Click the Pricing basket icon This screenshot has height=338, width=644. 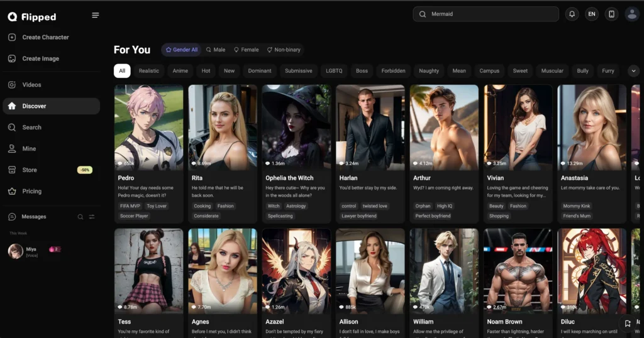click(x=12, y=191)
